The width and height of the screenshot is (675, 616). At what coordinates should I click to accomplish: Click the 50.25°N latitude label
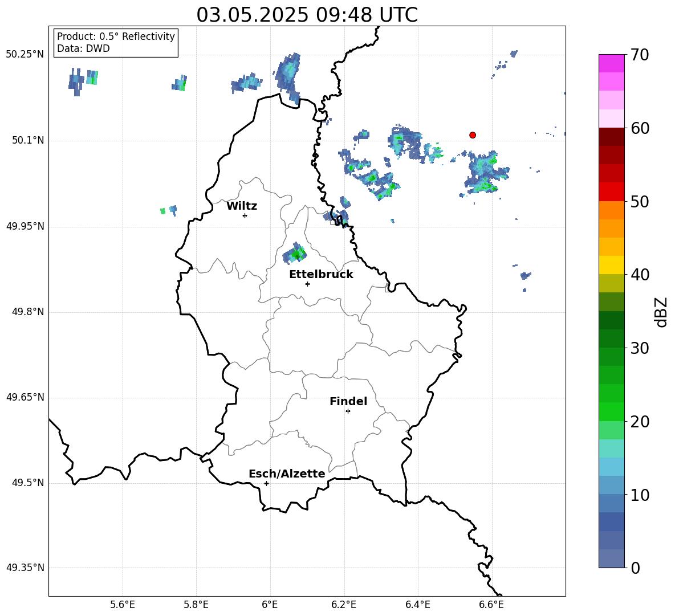[25, 55]
